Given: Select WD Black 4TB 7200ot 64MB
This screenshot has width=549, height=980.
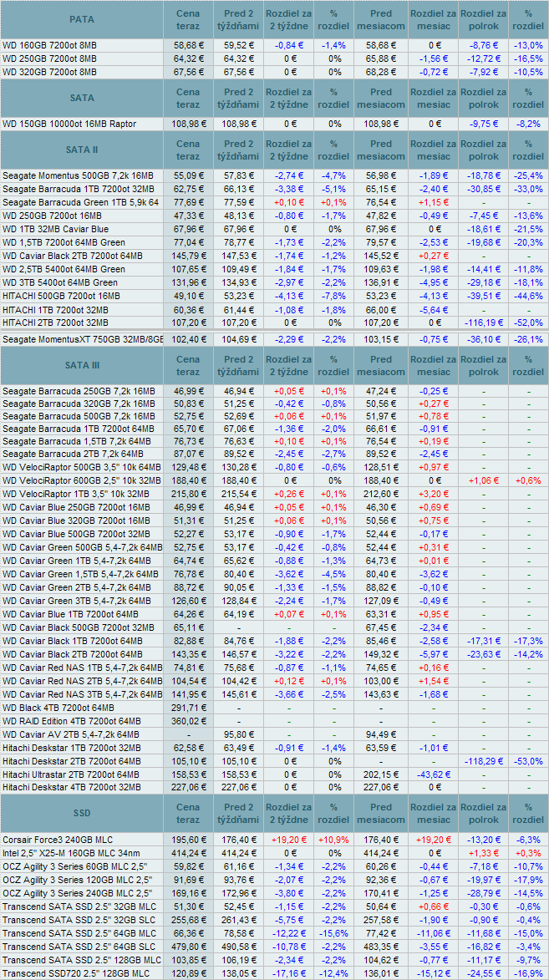Looking at the screenshot, I should pyautogui.click(x=58, y=708).
